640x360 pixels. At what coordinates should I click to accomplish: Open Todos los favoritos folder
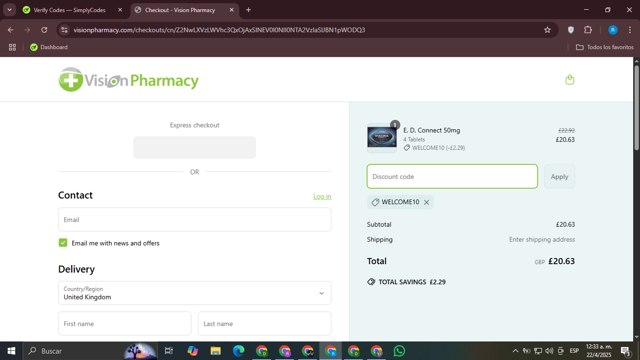[604, 47]
